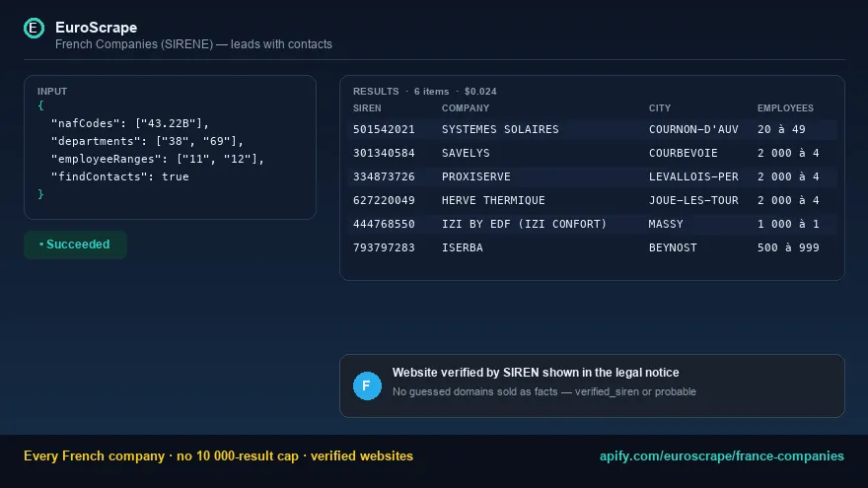The image size is (868, 488).
Task: Click the French Companies (SIRENE) subtitle
Action: click(193, 44)
